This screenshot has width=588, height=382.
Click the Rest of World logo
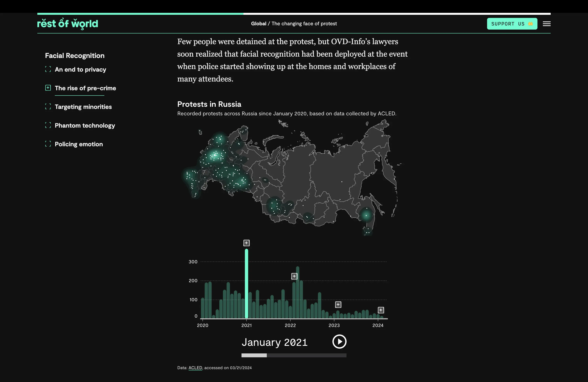point(67,24)
